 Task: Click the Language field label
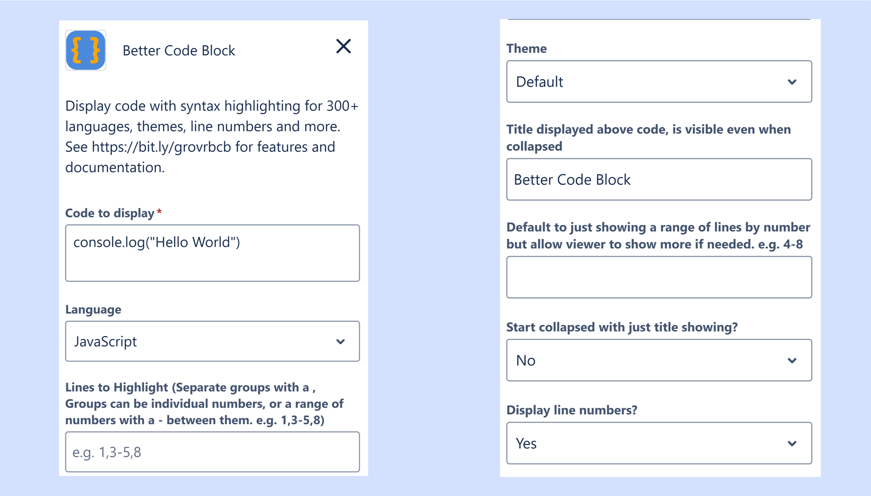(93, 310)
